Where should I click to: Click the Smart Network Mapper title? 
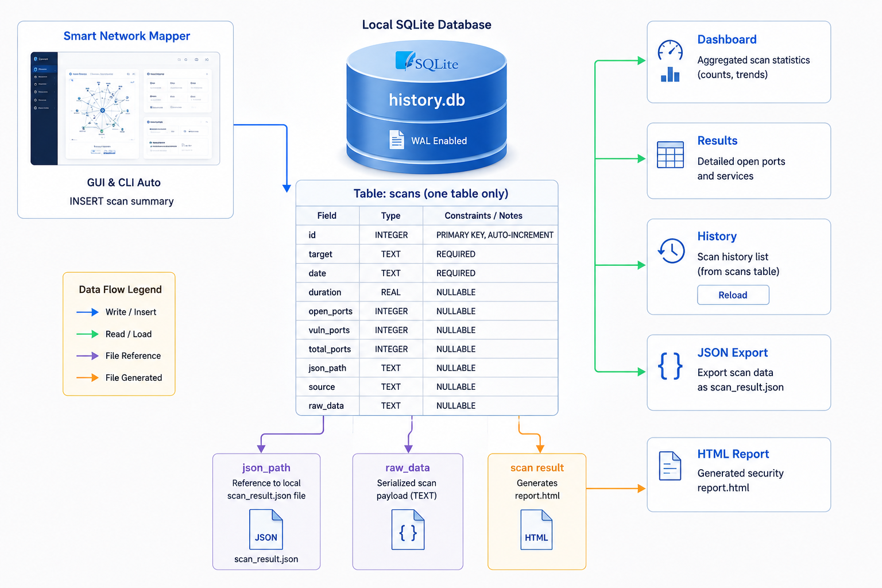(x=127, y=36)
